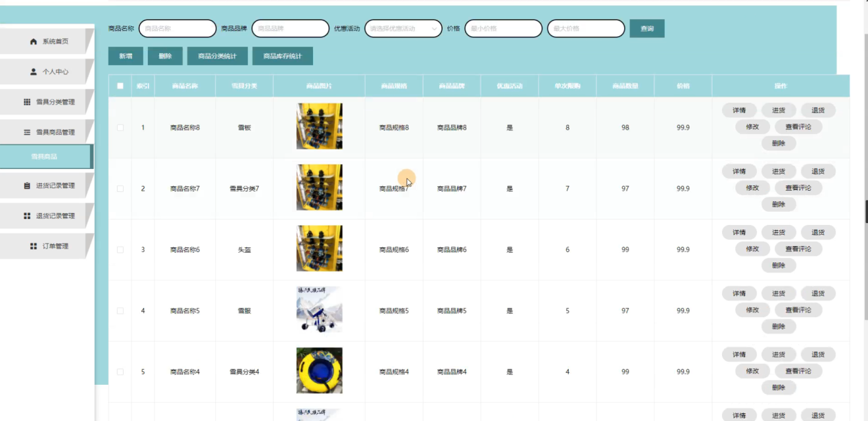Expand the 雪具分类管理 menu label

[55, 102]
